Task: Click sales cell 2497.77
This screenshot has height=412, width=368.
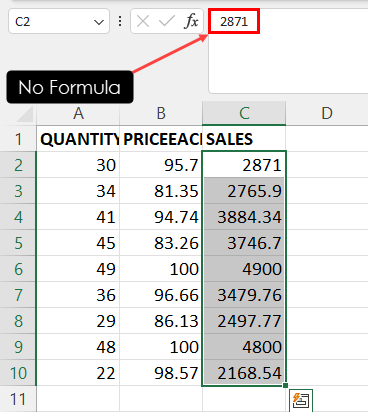Action: 244,321
